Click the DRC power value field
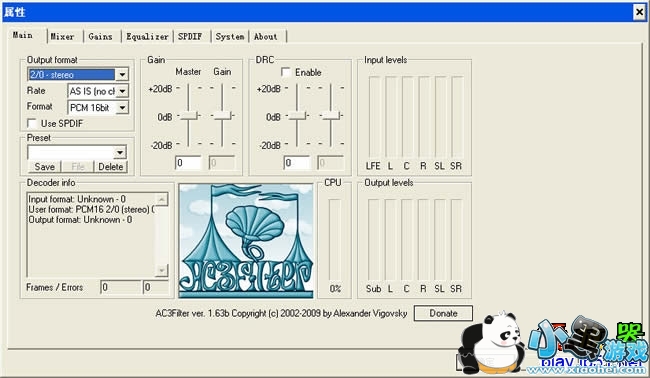 pos(297,163)
